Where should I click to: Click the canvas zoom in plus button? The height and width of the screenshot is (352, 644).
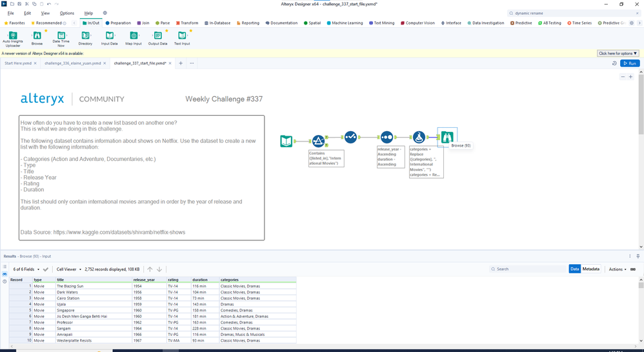pos(631,77)
